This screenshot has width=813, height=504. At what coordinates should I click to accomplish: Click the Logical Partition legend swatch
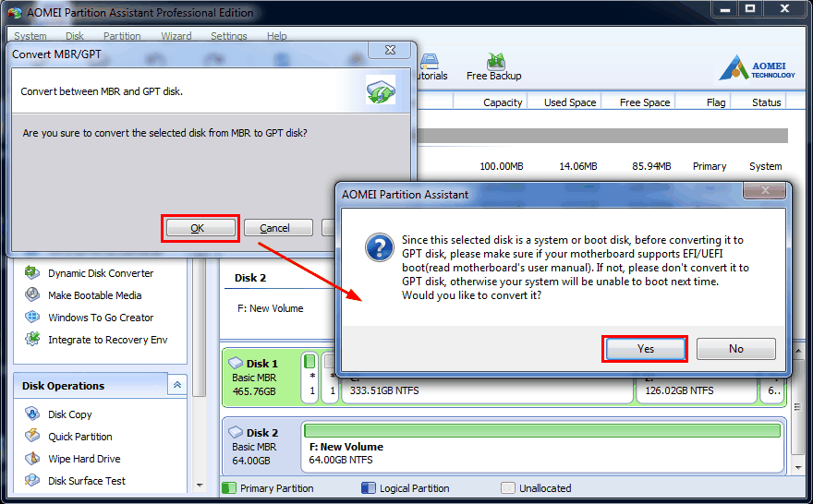pyautogui.click(x=368, y=488)
